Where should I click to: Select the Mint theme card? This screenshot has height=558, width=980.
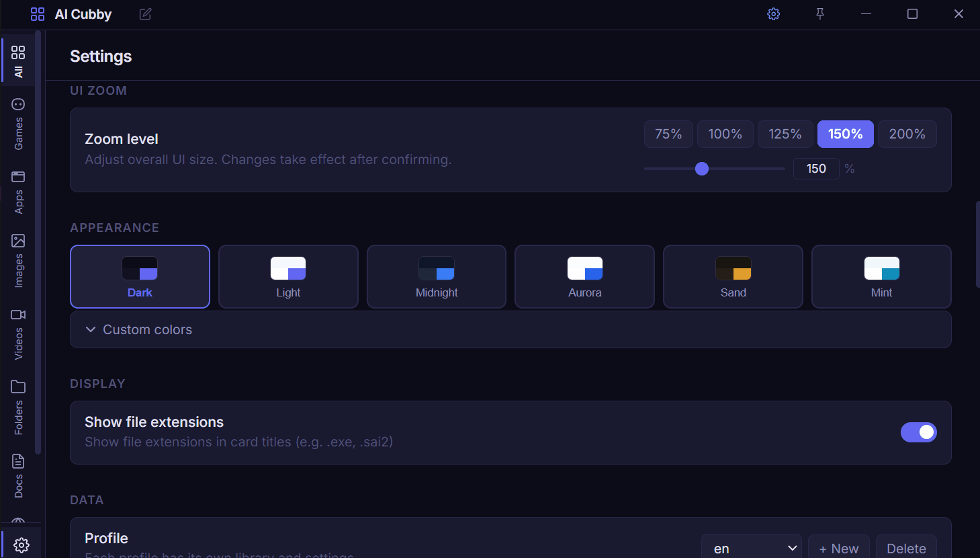point(881,276)
